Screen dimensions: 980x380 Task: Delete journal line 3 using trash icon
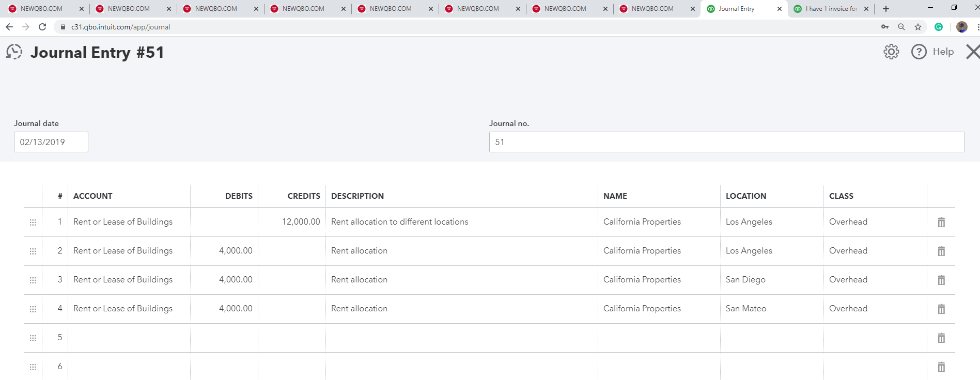click(941, 280)
